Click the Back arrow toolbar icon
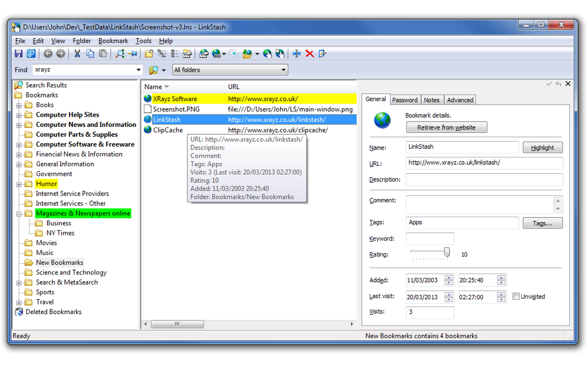The image size is (588, 368). 48,54
